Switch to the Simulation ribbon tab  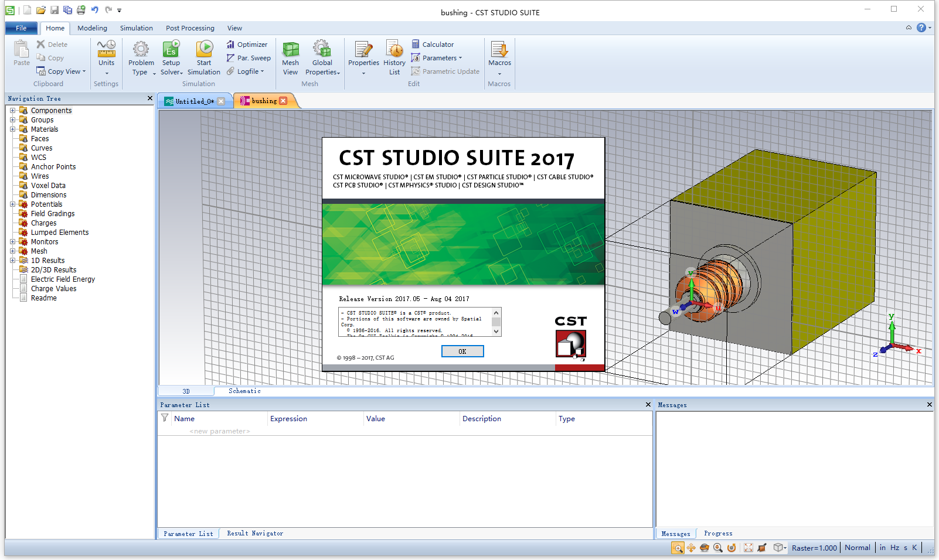137,28
